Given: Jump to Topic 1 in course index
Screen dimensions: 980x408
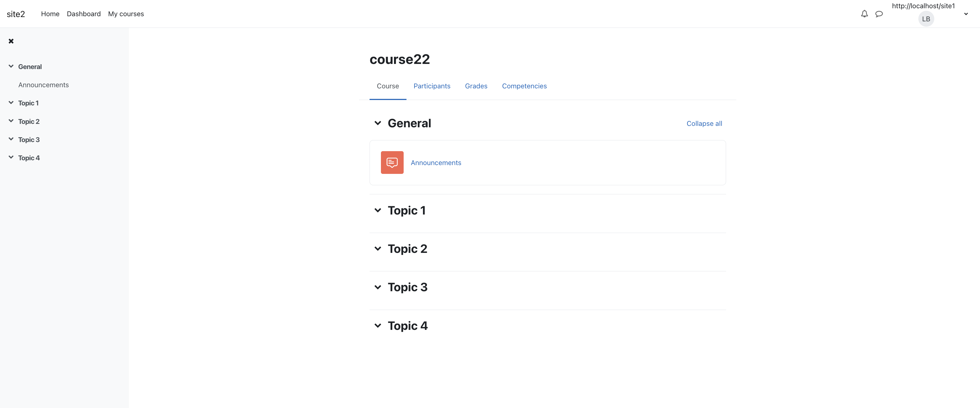Looking at the screenshot, I should click(x=28, y=103).
